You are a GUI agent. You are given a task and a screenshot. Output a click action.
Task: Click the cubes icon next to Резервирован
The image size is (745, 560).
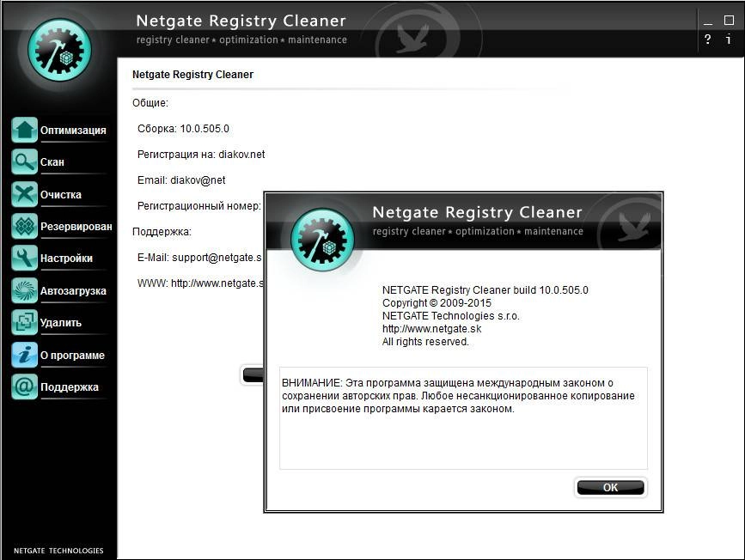tap(24, 226)
